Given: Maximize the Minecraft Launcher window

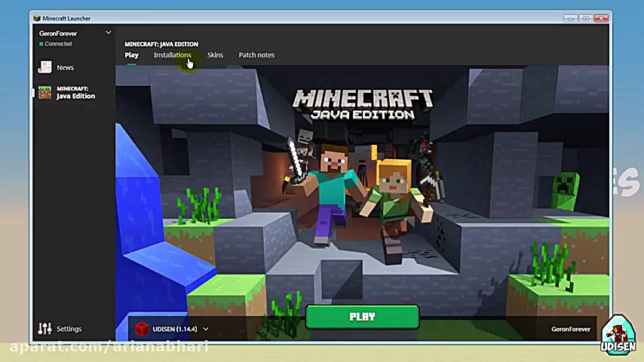Looking at the screenshot, I should 586,19.
